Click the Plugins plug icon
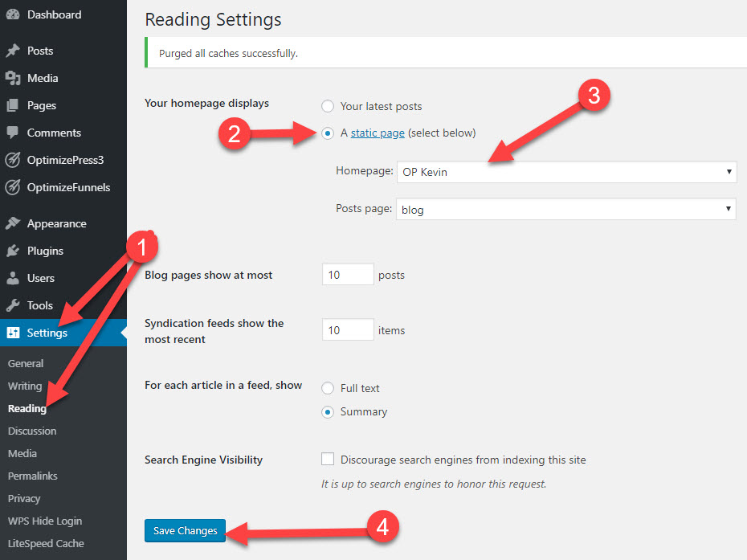This screenshot has width=747, height=560. [13, 251]
